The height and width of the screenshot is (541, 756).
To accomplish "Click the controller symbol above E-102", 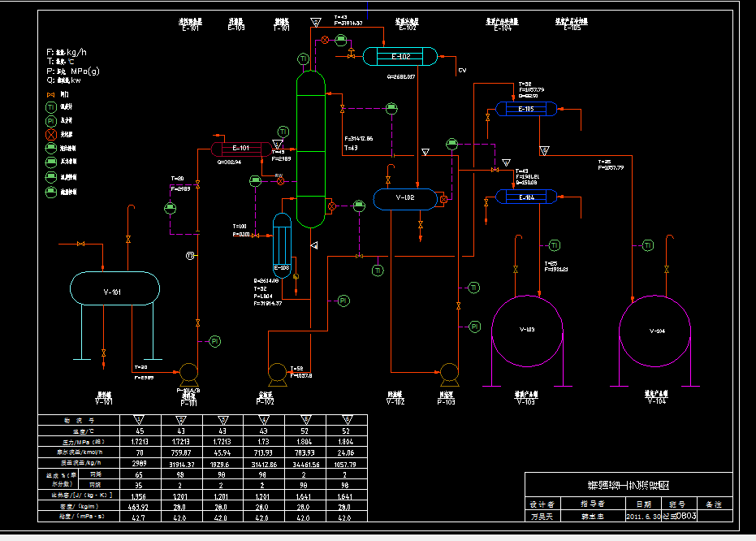I will tap(341, 40).
